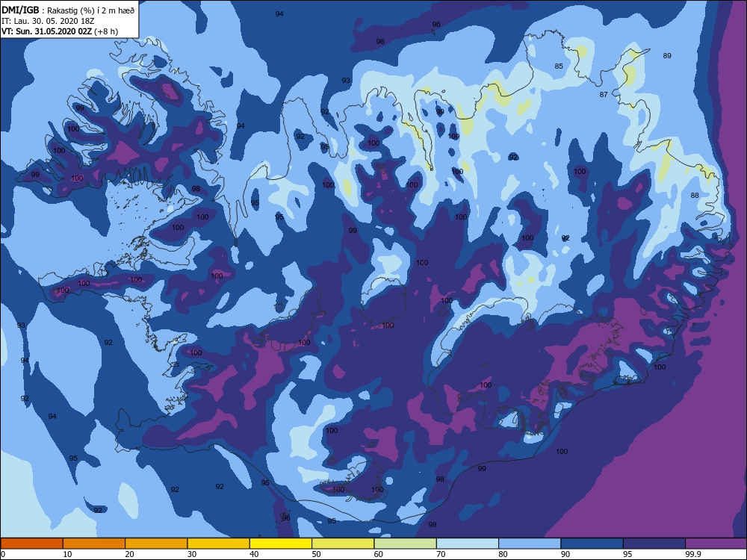Click the amber 30–40 legend swatch
747x560 pixels.
pos(219,544)
